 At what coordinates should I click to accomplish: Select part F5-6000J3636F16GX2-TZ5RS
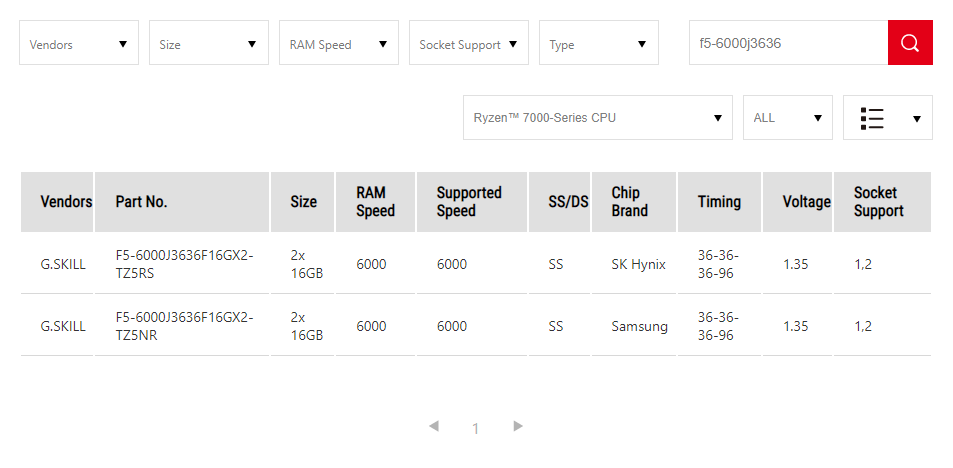tap(184, 264)
